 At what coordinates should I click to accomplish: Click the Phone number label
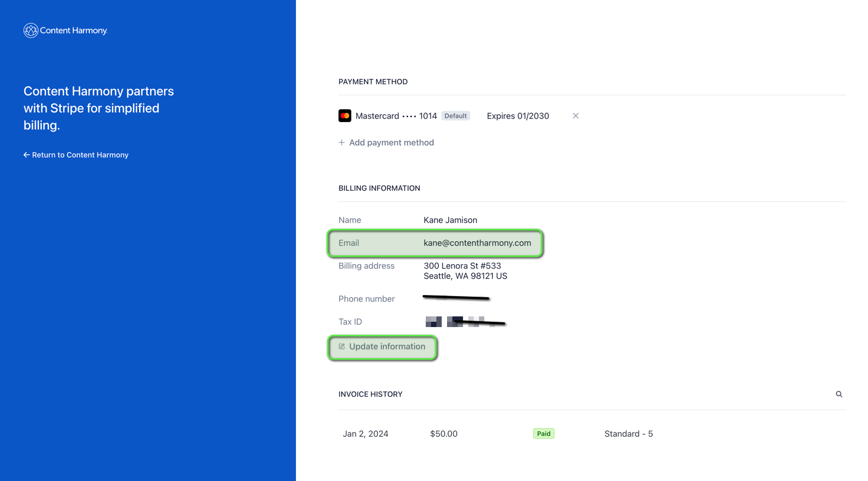tap(367, 299)
